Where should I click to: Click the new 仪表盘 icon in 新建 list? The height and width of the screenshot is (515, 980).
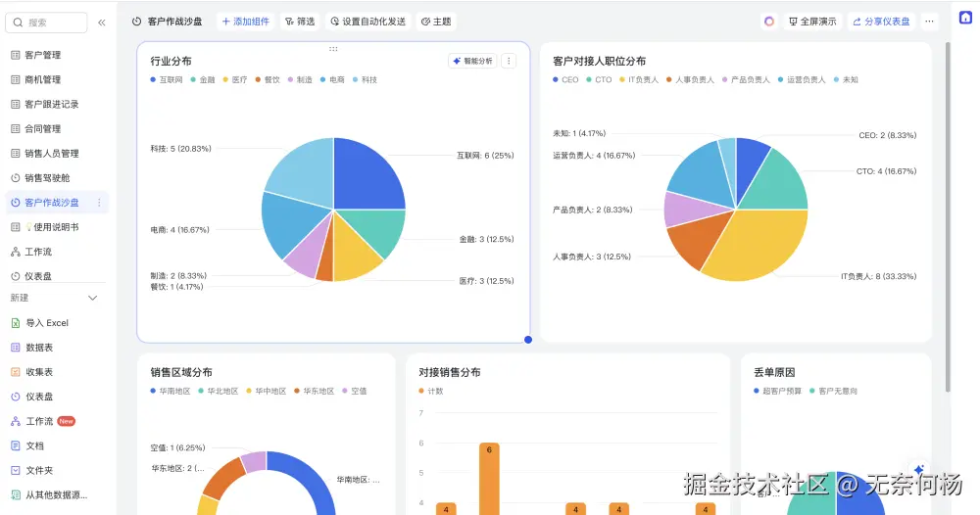point(16,397)
